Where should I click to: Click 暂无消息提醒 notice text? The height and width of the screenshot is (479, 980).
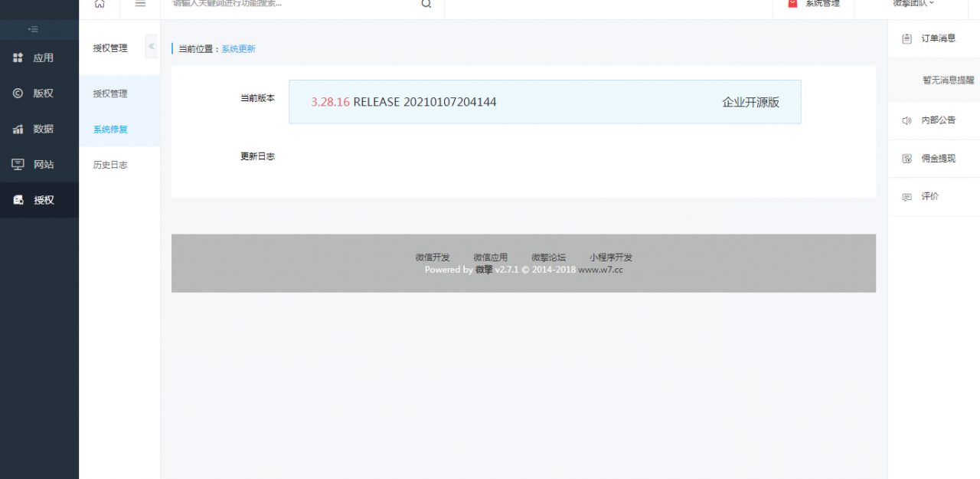pos(949,80)
